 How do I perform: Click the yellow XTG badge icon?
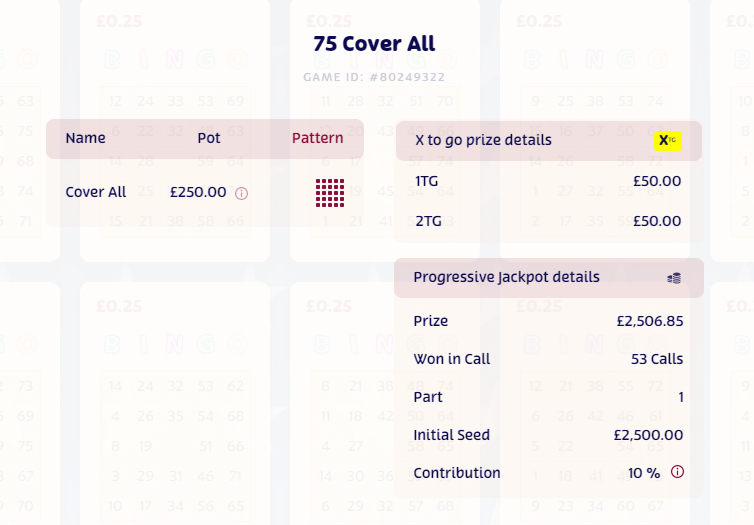click(x=667, y=140)
